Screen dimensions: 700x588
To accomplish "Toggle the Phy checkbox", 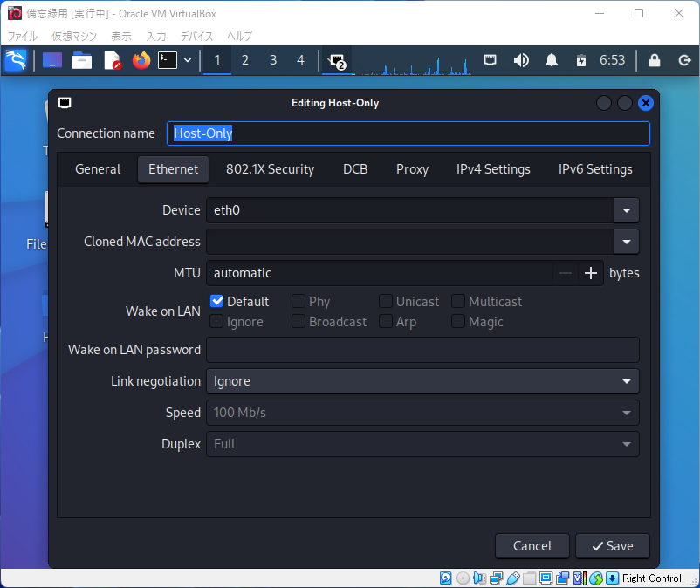I will 299,301.
